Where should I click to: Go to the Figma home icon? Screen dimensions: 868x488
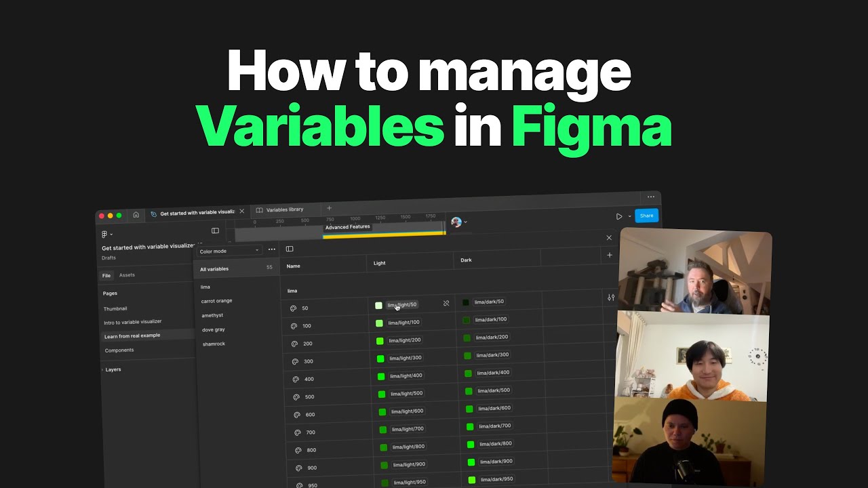click(x=136, y=215)
